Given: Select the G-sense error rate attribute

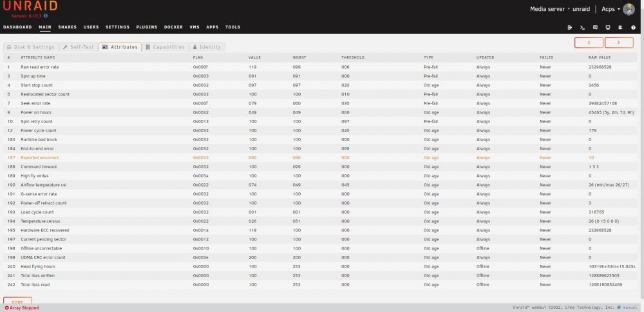Looking at the screenshot, I should click(39, 193).
